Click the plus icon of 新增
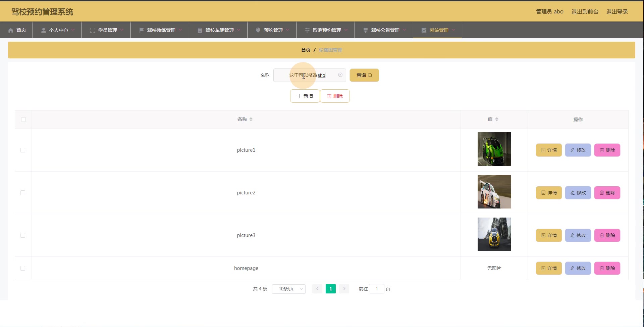Image resolution: width=644 pixels, height=327 pixels. coord(300,96)
